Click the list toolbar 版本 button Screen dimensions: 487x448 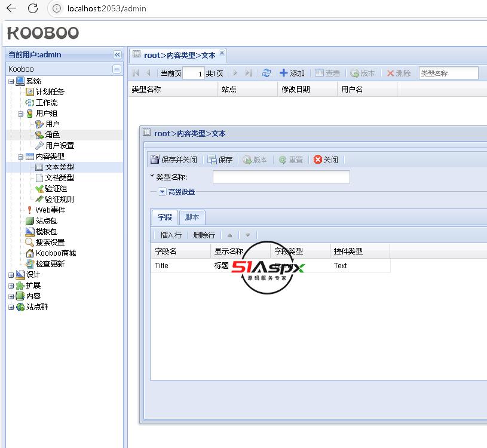[x=363, y=73]
